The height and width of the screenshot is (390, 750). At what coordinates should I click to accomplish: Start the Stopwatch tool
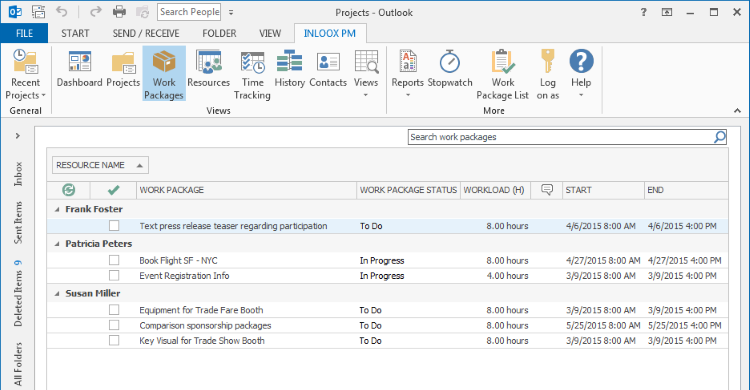(450, 69)
